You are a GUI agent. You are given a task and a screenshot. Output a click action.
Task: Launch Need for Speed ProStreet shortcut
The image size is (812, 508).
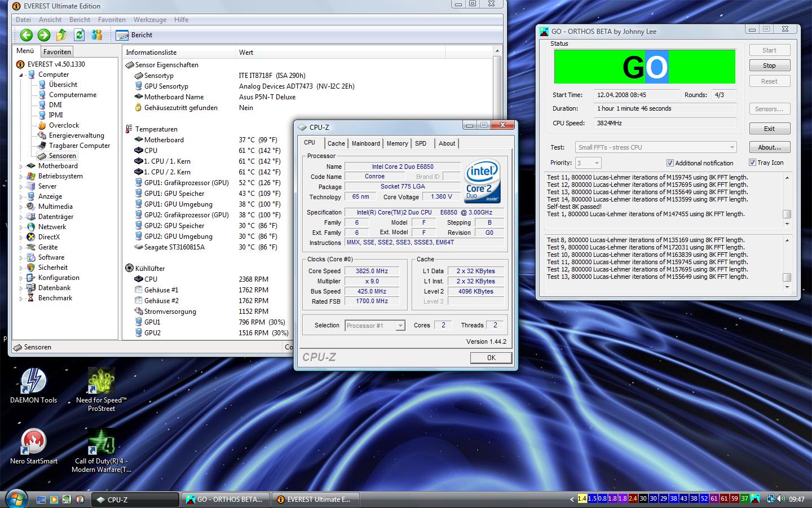[x=101, y=389]
